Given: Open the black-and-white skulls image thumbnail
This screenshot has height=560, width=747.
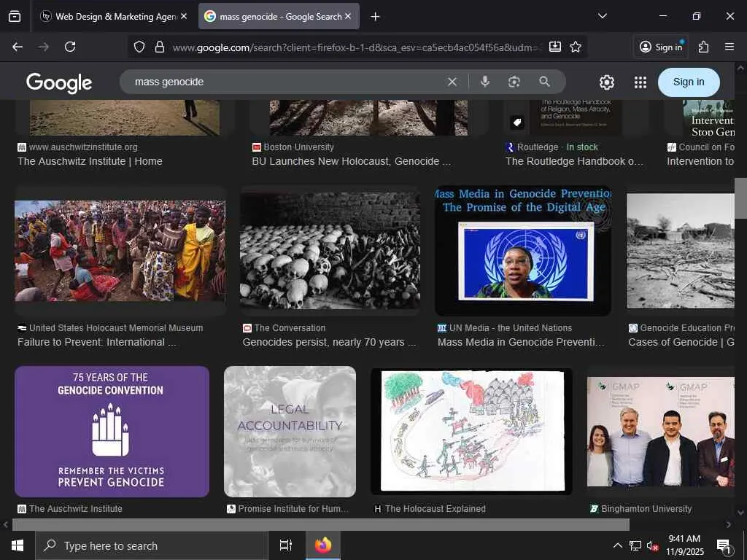Looking at the screenshot, I should [330, 251].
